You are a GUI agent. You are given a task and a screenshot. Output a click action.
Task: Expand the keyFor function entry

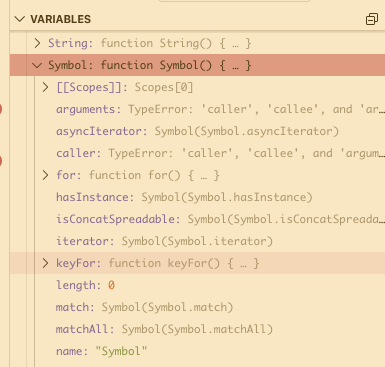45,263
